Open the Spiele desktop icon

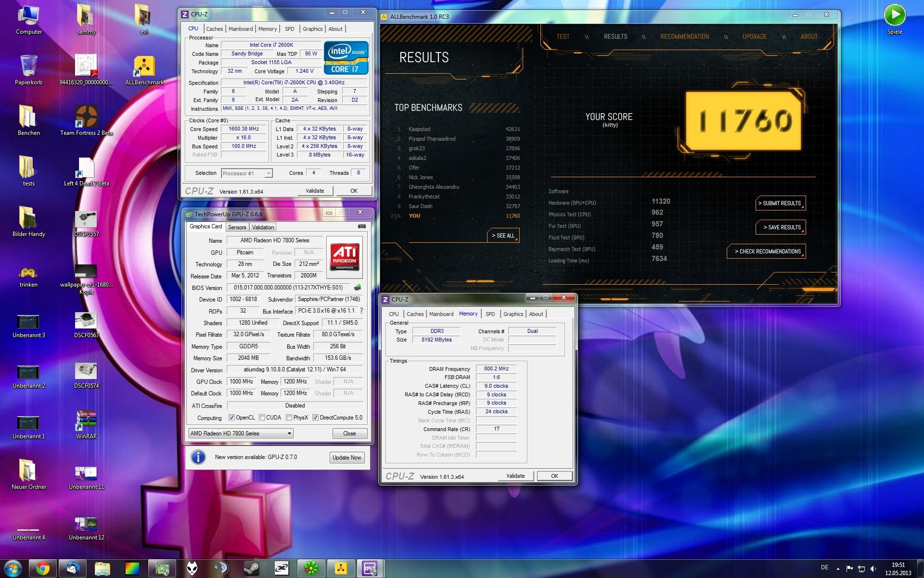(895, 19)
